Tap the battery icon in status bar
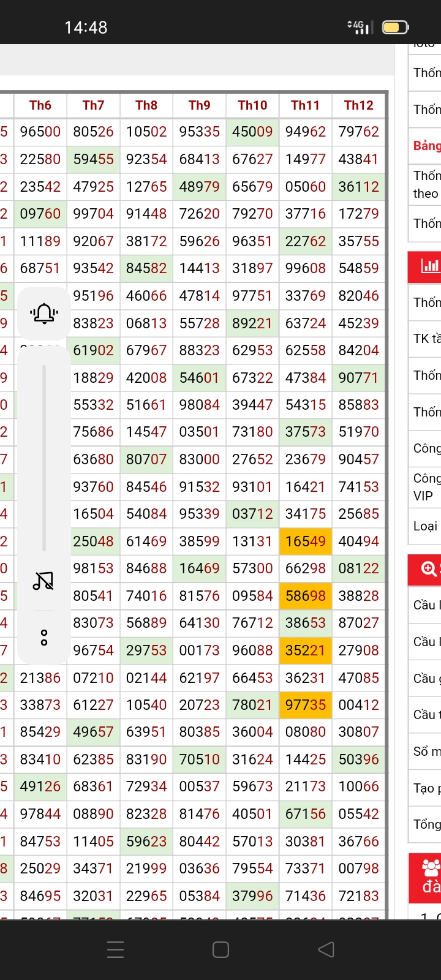441x980 pixels. click(x=395, y=27)
